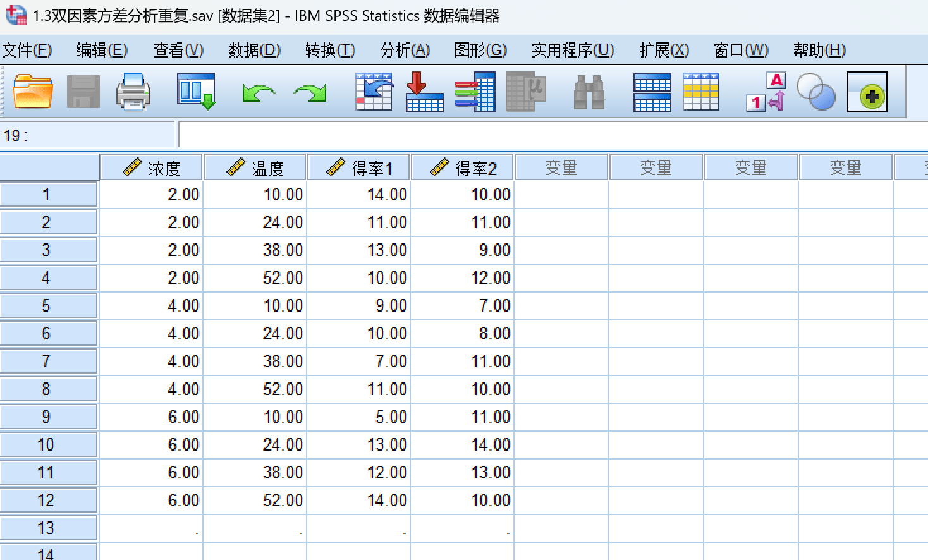The image size is (928, 560).
Task: Click the Print icon in toolbar
Action: (133, 92)
